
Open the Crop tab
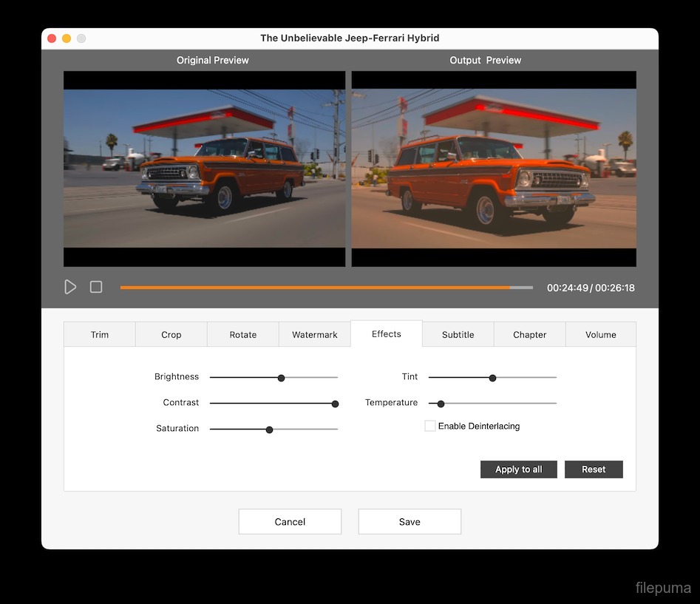click(x=171, y=335)
